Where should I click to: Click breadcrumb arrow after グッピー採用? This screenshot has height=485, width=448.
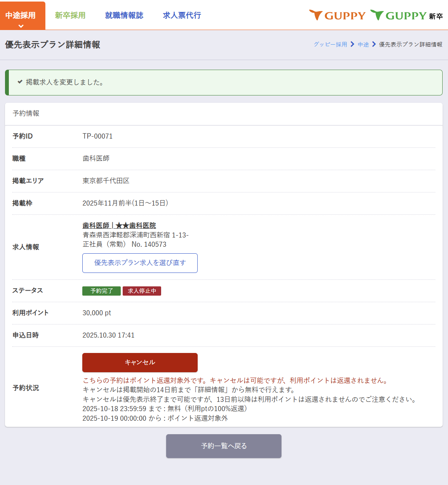pos(352,45)
